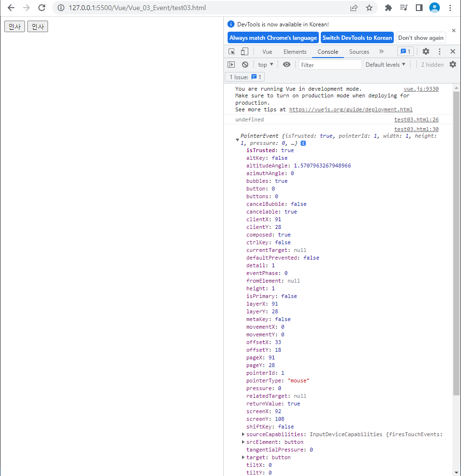Toggle the browser side panel
The image size is (461, 476).
tap(419, 8)
